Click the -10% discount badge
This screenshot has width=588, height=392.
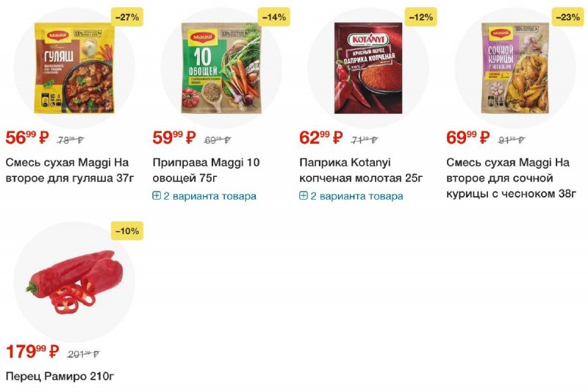tap(127, 231)
